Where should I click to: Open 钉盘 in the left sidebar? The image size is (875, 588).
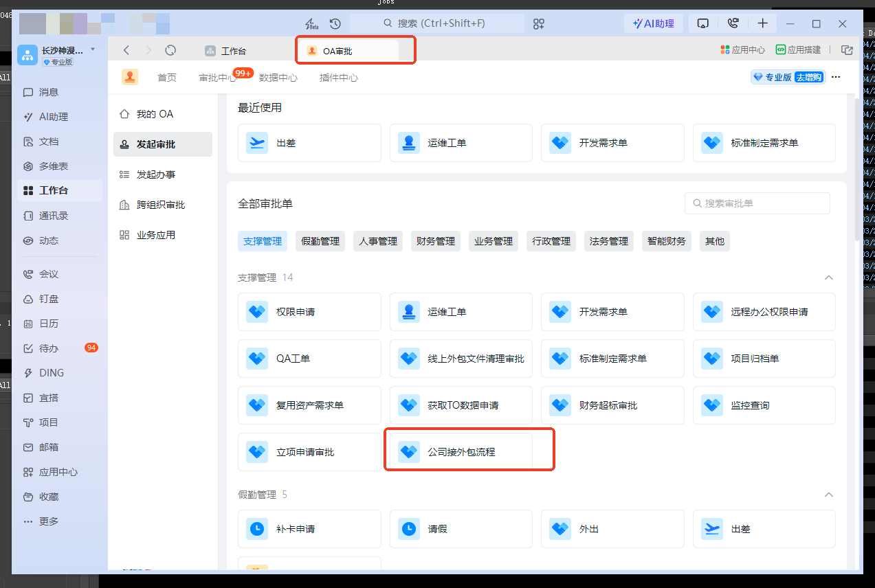pos(49,299)
